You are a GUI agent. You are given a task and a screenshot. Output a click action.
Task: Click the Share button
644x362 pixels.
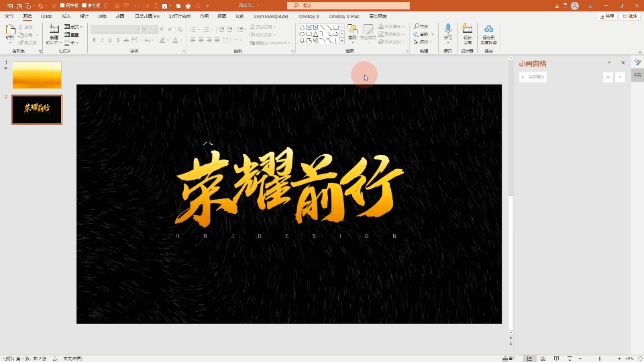tap(608, 16)
